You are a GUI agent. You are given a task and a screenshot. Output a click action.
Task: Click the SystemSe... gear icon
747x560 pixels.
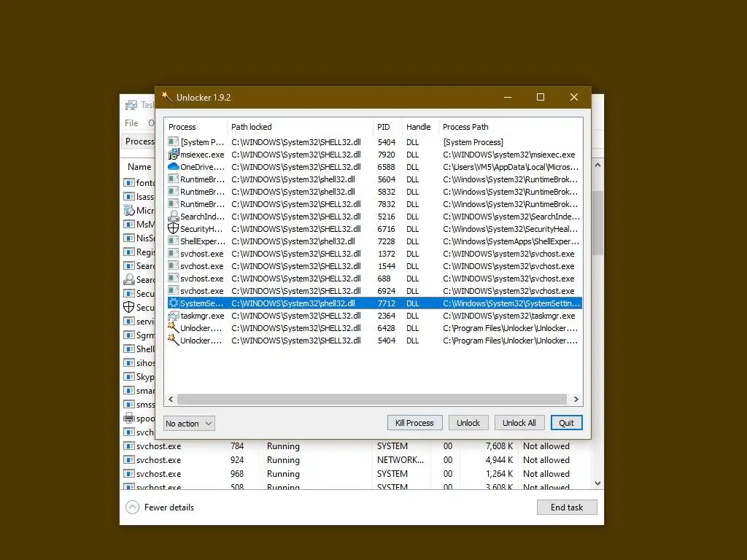174,303
